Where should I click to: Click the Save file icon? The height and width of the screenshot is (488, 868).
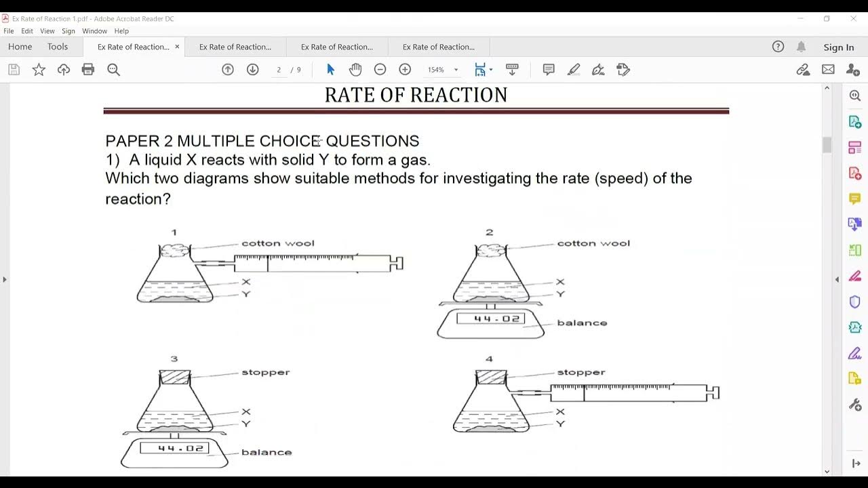coord(14,69)
